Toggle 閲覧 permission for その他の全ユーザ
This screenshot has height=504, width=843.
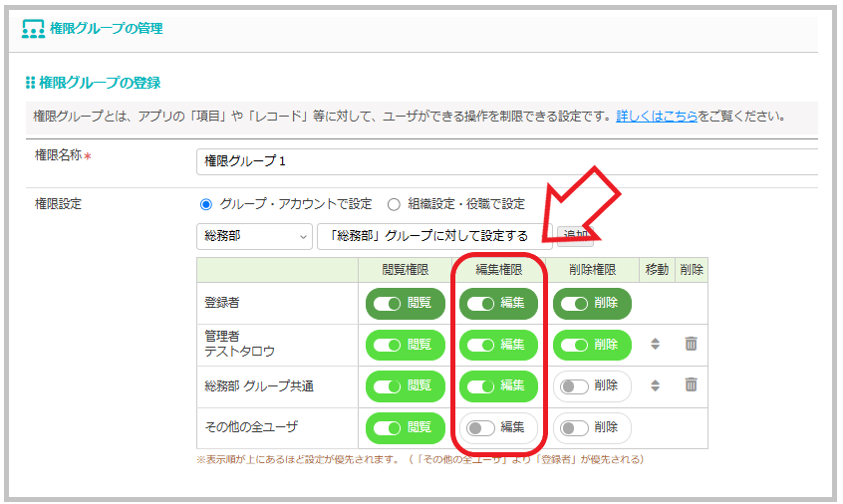coord(406,428)
